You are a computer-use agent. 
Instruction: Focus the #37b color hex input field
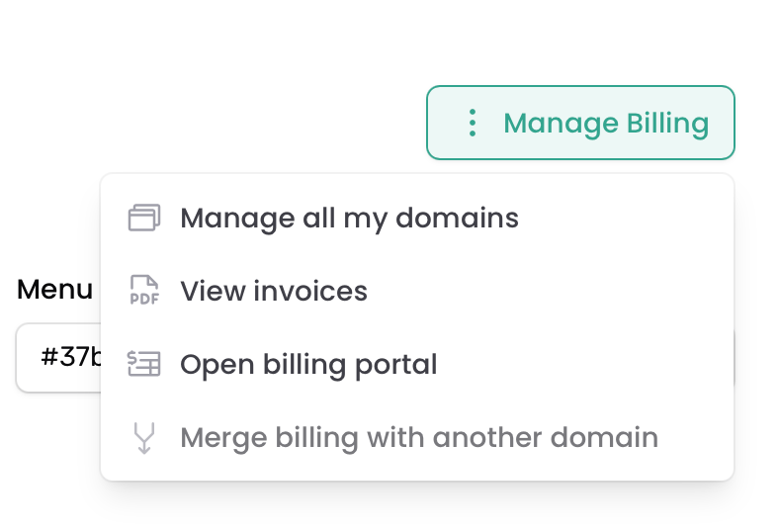(58, 358)
